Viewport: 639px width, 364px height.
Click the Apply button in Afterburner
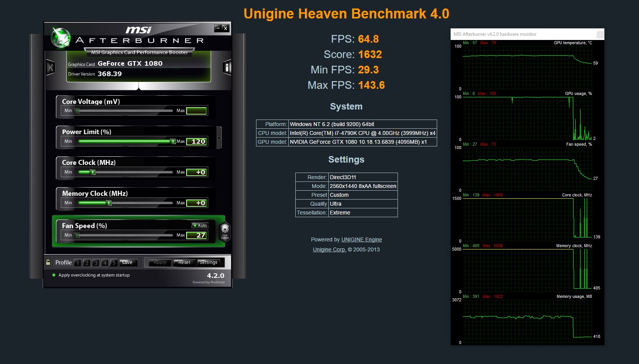(160, 263)
